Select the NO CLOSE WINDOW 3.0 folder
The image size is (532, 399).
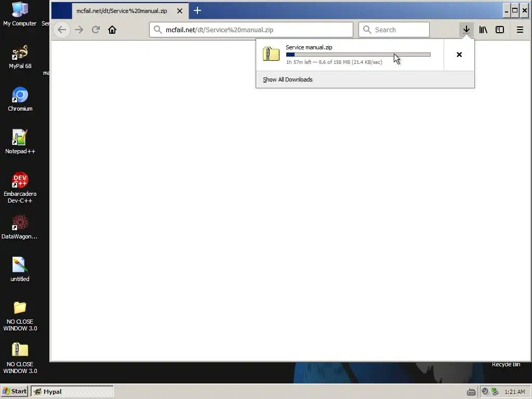click(20, 316)
